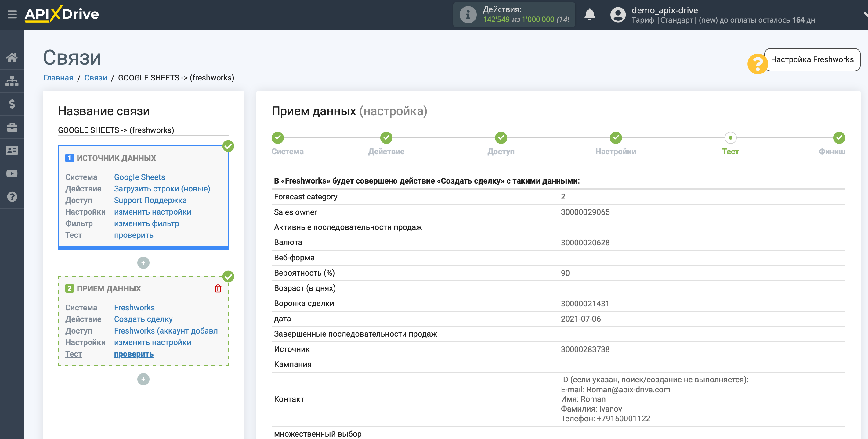This screenshot has width=868, height=439.
Task: Click the ApiX-Drive logo
Action: click(62, 14)
